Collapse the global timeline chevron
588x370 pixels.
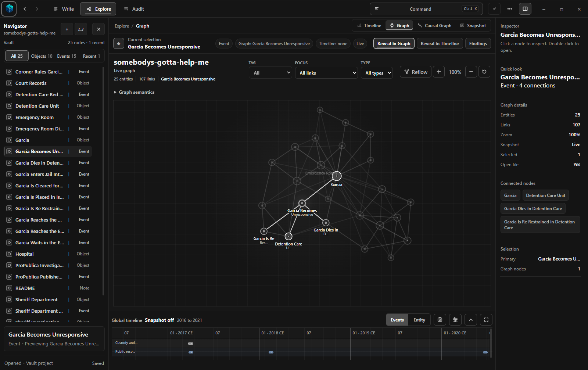tap(471, 320)
